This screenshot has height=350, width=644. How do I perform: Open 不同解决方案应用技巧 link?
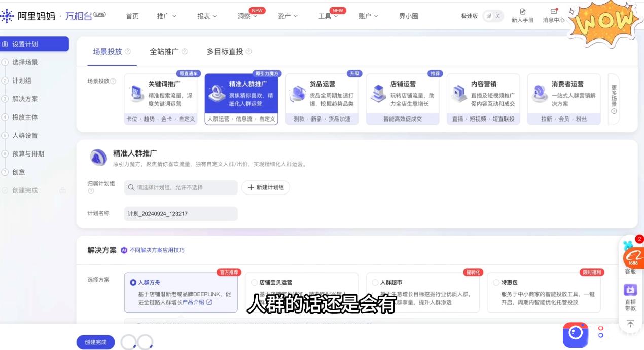157,250
